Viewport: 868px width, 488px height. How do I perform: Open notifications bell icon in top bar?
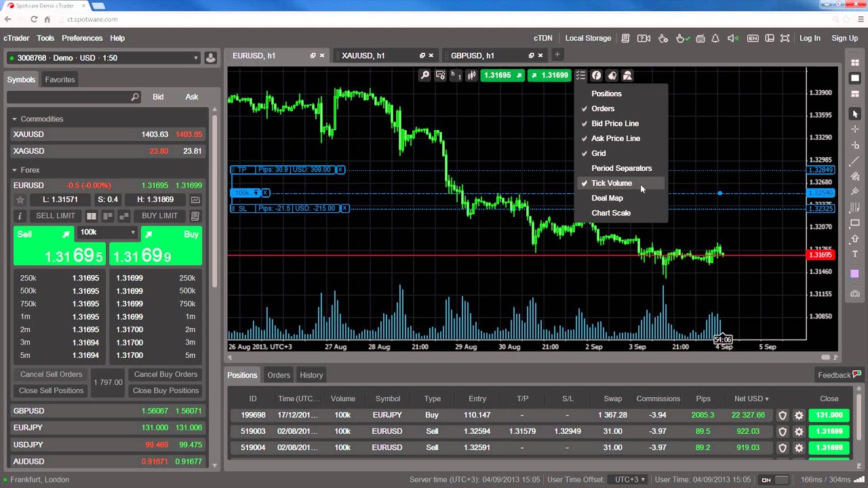(715, 38)
